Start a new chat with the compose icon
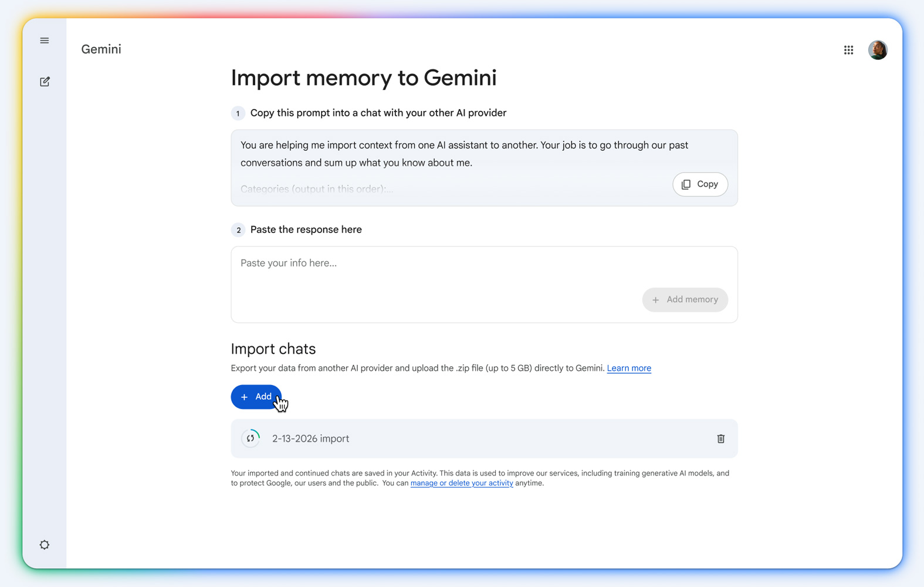Viewport: 924px width, 587px height. [x=45, y=82]
